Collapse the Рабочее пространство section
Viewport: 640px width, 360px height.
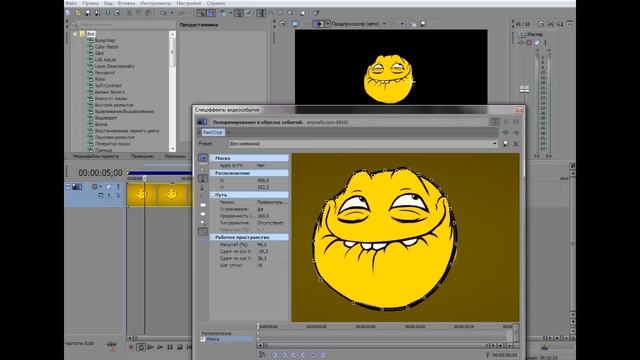212,237
